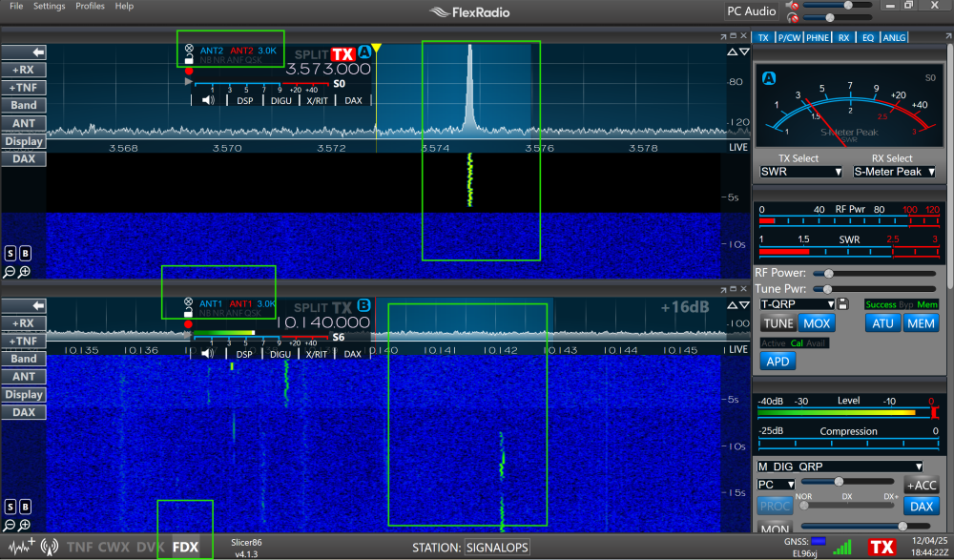Click the MEM button

click(921, 323)
